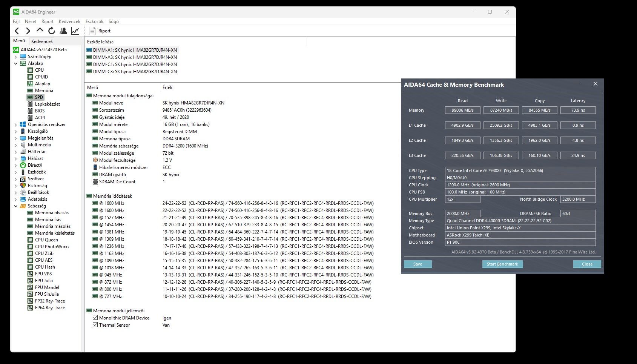Toggle the Monolithic DRAM Device checkbox
The height and width of the screenshot is (364, 637).
[x=95, y=318]
